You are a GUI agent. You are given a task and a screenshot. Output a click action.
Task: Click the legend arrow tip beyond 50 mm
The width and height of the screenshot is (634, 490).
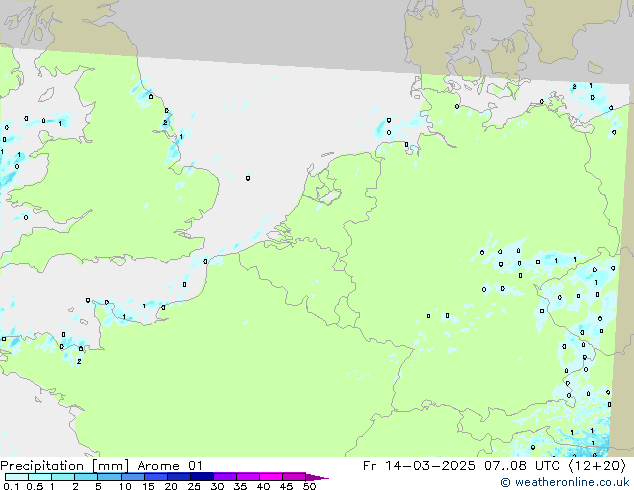pyautogui.click(x=317, y=478)
